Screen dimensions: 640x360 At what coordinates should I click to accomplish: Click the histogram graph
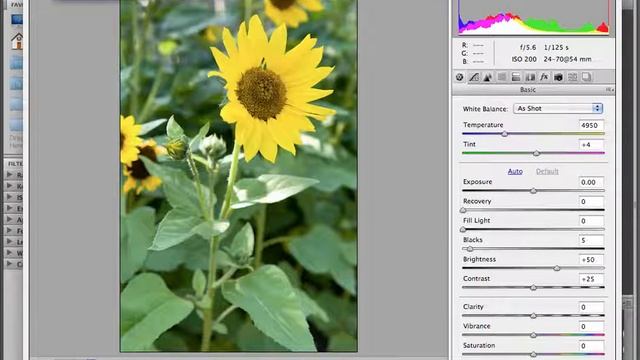tap(533, 17)
